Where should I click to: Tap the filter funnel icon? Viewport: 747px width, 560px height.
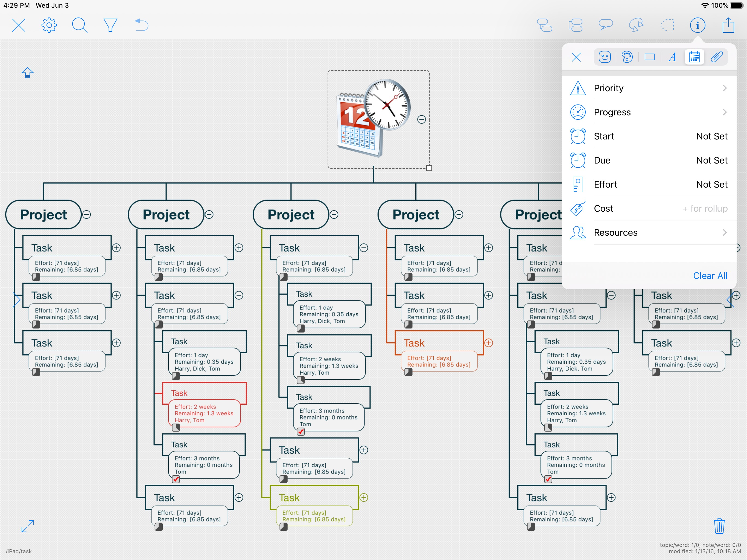110,25
